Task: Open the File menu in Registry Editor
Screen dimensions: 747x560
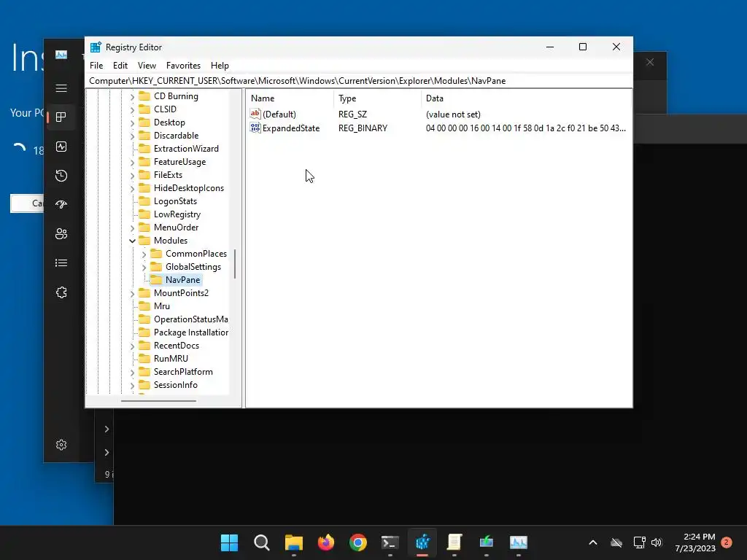Action: 96,66
